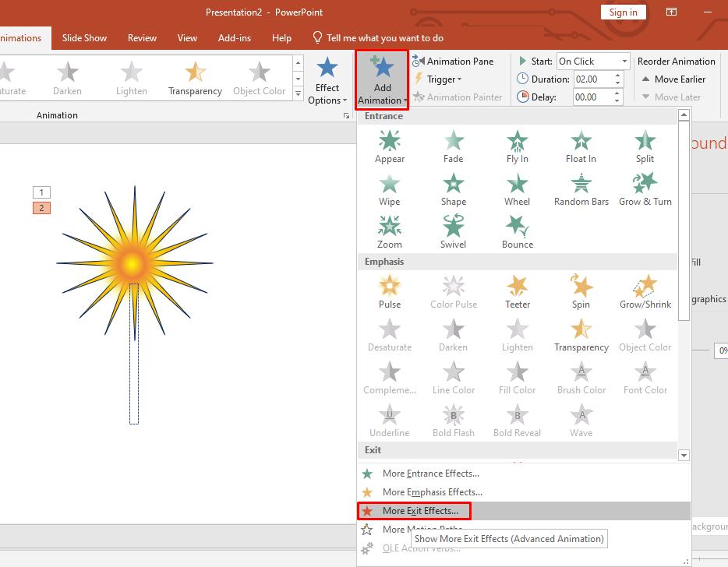The image size is (728, 567).
Task: Apply the Pulse emphasis effect
Action: [x=389, y=291]
